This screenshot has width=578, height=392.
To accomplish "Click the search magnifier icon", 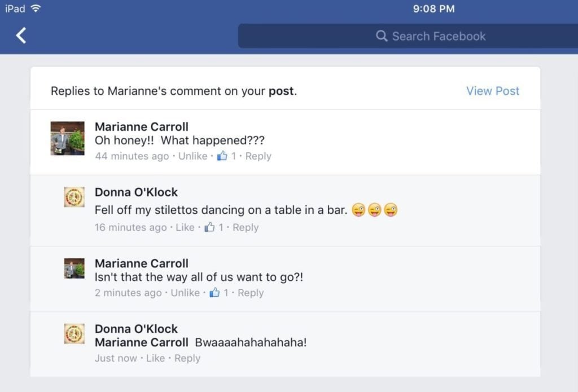I will (382, 36).
